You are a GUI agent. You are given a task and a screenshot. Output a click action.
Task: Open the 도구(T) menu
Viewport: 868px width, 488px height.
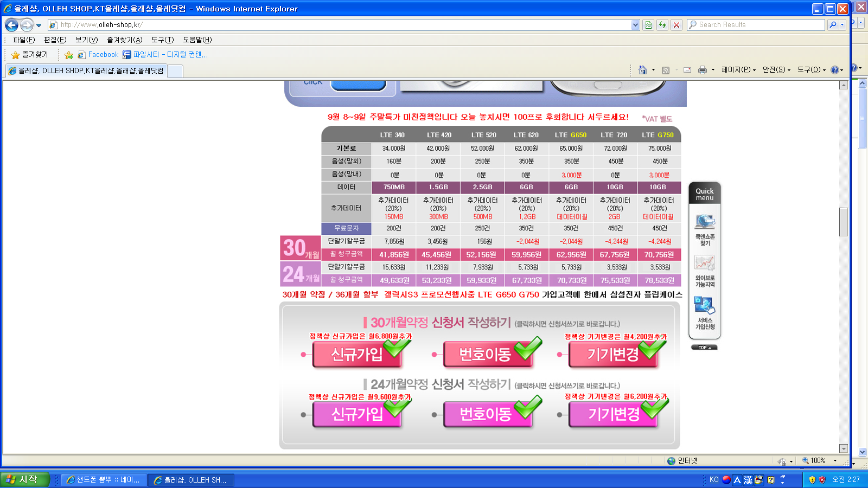click(162, 40)
